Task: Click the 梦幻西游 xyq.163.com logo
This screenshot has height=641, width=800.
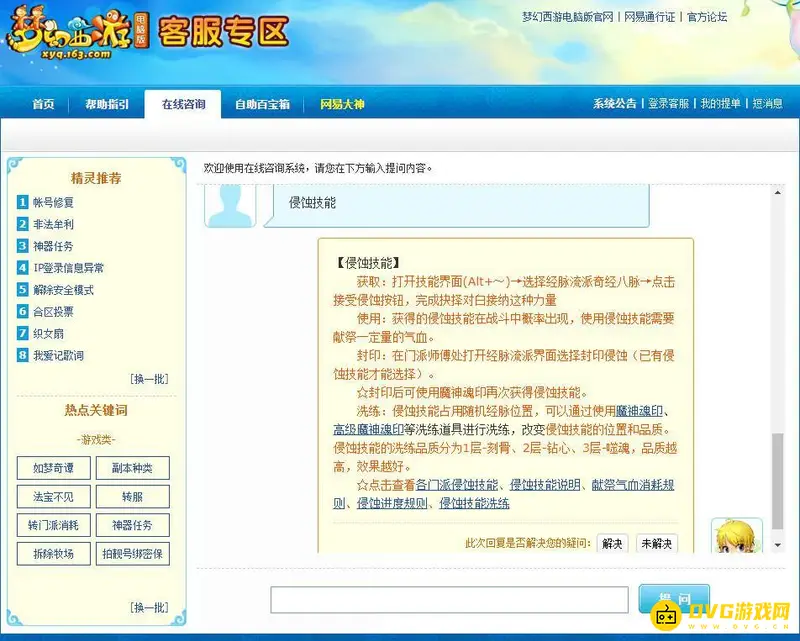Action: [77, 33]
